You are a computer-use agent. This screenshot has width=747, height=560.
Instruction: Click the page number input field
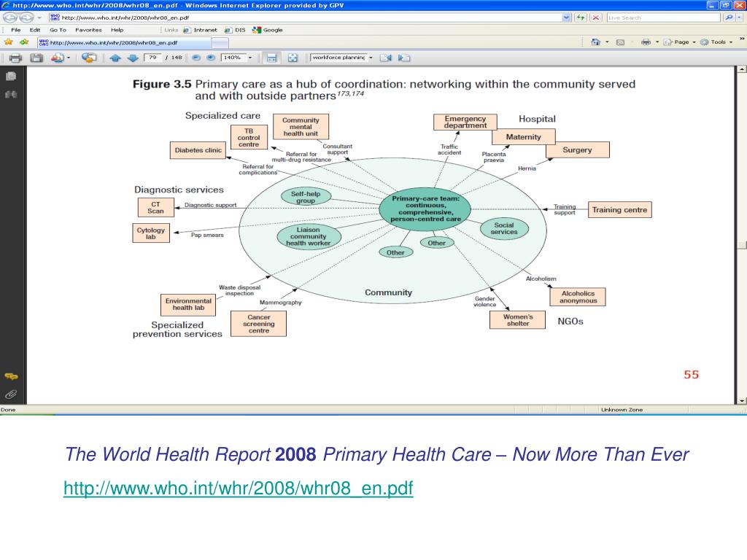153,57
